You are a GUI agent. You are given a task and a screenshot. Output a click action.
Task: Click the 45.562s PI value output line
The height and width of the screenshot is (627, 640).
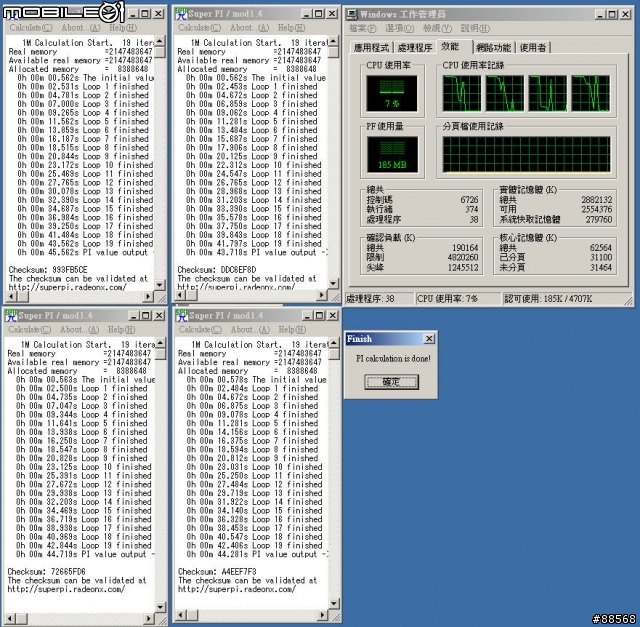[x=86, y=252]
